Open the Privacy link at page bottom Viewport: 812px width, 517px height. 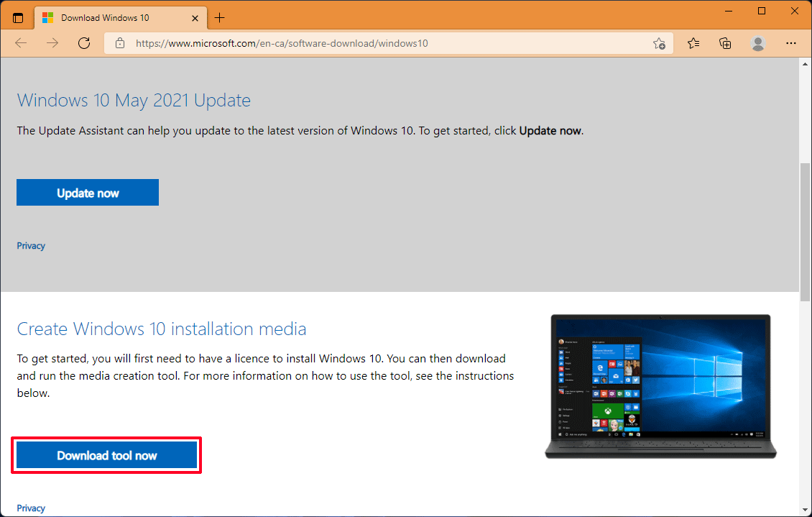click(x=30, y=508)
